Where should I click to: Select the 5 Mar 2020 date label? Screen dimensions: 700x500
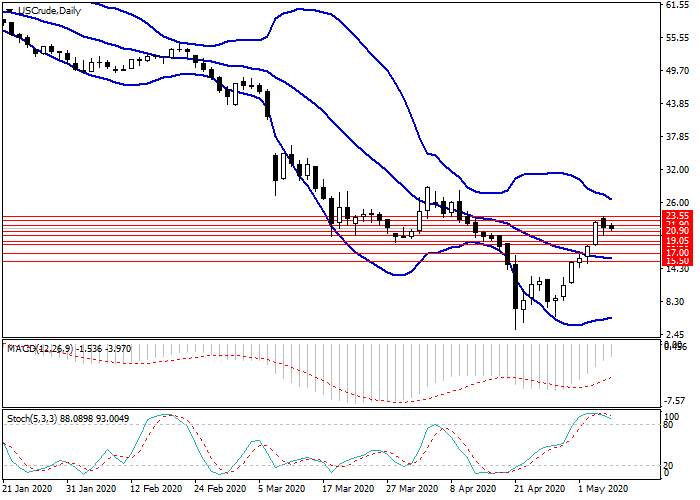click(x=281, y=490)
